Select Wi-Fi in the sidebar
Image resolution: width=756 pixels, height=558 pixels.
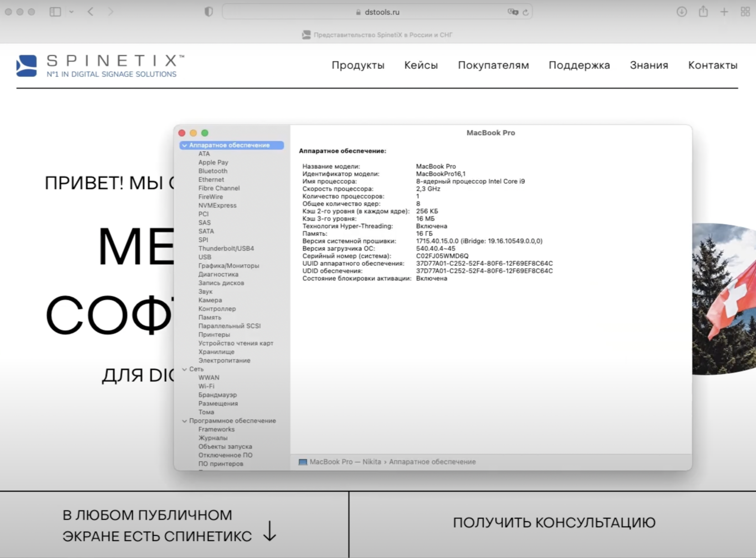[206, 386]
